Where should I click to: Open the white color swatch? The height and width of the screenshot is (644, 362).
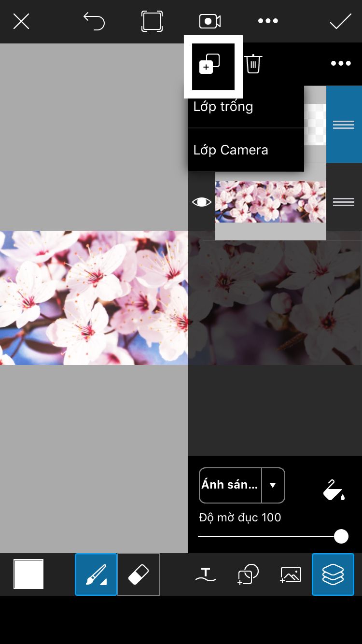28,574
